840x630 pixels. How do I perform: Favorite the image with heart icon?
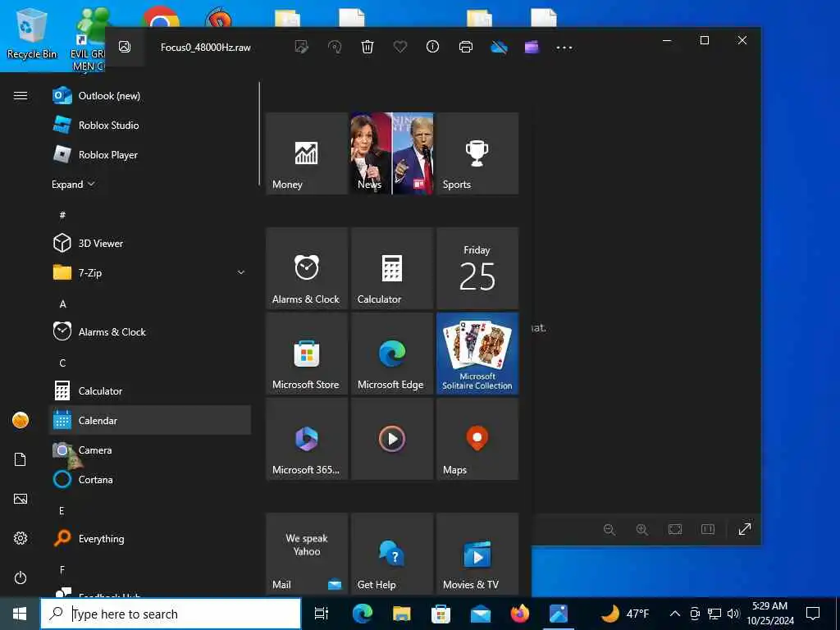click(400, 47)
